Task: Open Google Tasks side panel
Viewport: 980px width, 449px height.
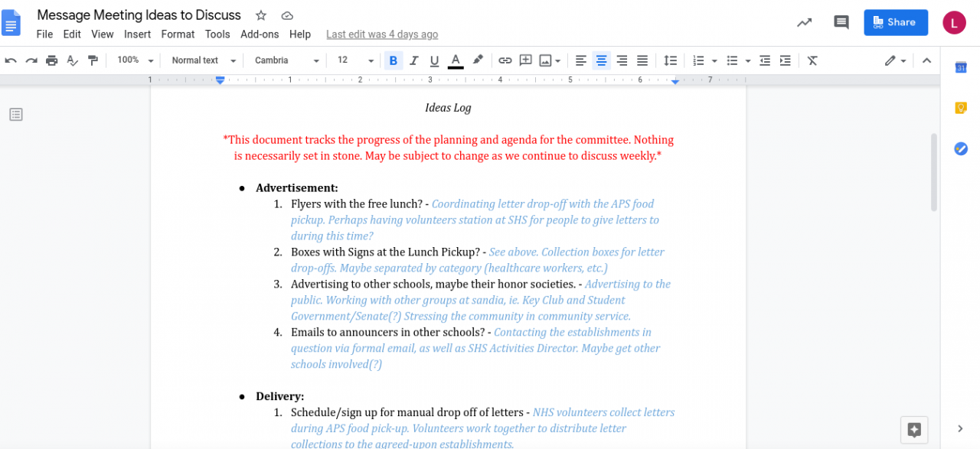Action: [x=961, y=148]
